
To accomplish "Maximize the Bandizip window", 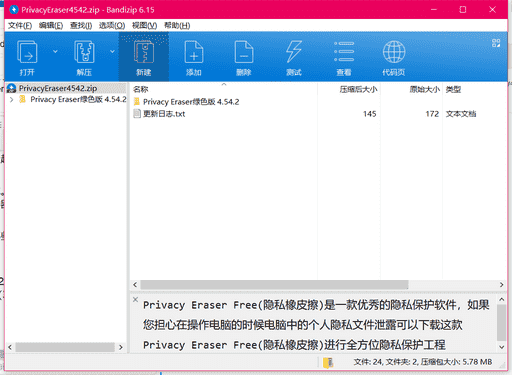I will point(463,10).
